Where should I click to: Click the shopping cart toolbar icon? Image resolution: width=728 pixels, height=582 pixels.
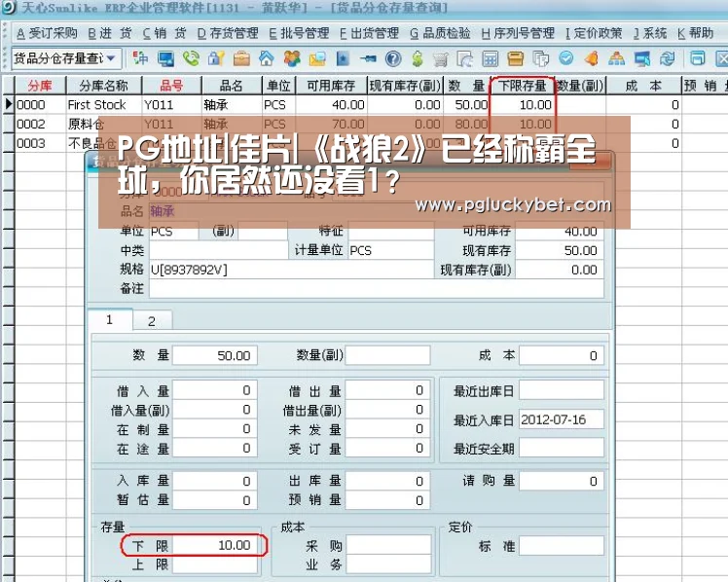tap(441, 58)
